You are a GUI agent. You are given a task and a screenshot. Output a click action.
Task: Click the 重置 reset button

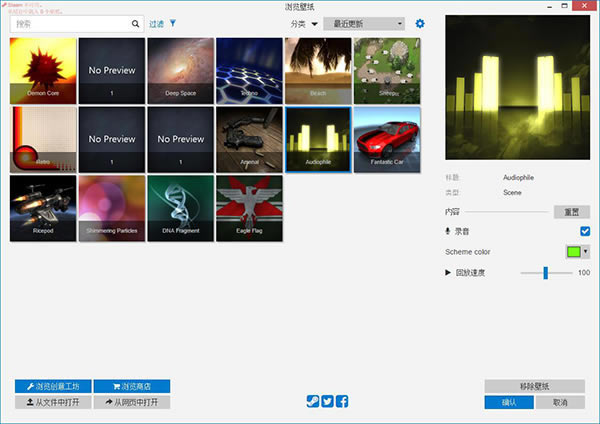(572, 212)
